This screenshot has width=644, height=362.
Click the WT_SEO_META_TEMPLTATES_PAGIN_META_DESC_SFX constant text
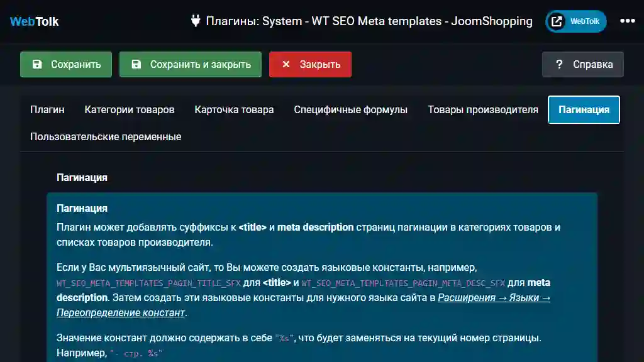403,283
